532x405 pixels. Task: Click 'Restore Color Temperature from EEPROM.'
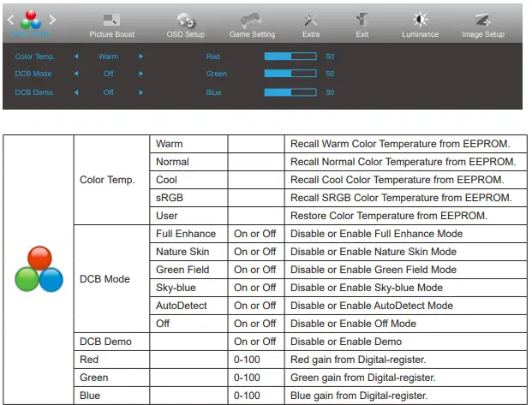pyautogui.click(x=389, y=216)
